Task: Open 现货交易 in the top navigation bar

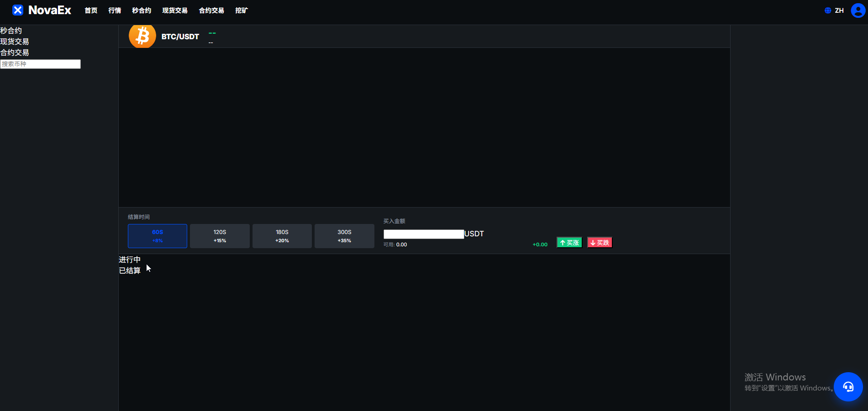Action: click(175, 10)
